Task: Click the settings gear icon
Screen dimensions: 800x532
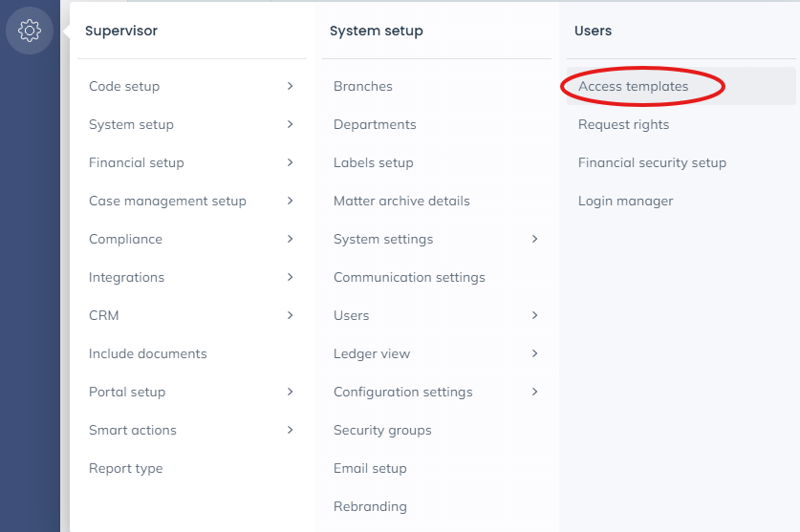Action: pos(30,31)
